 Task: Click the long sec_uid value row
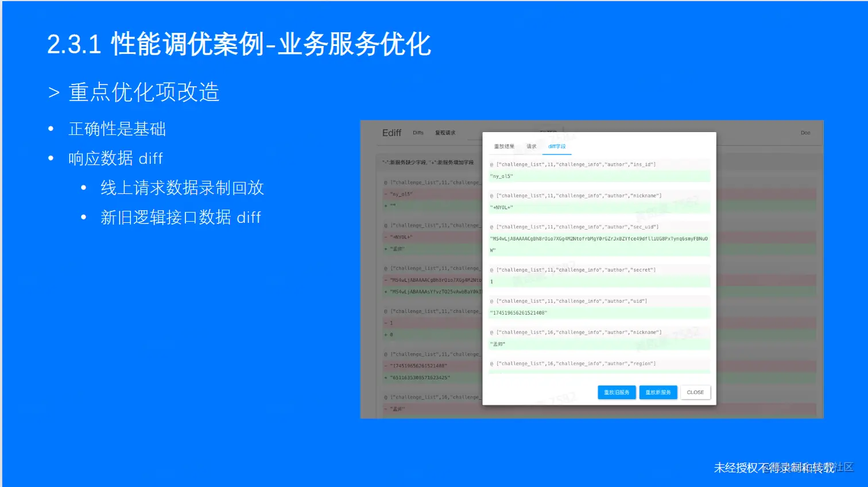pos(597,244)
